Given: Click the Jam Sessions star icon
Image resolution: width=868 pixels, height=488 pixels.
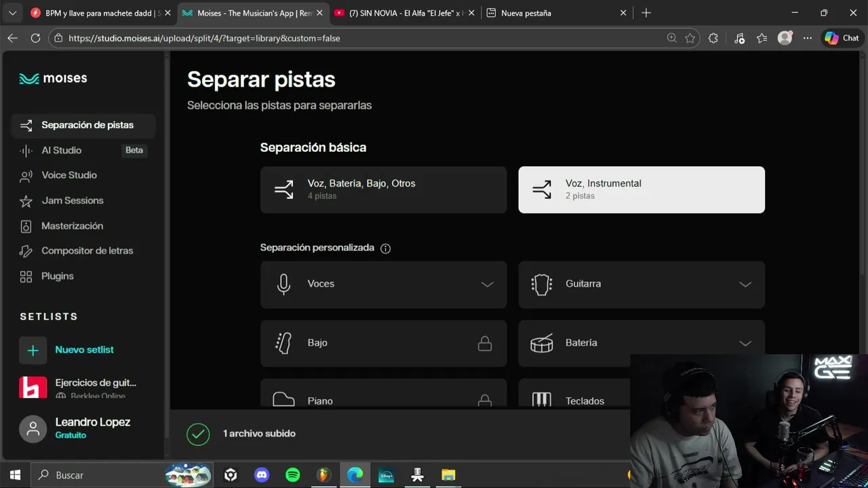Looking at the screenshot, I should point(26,201).
